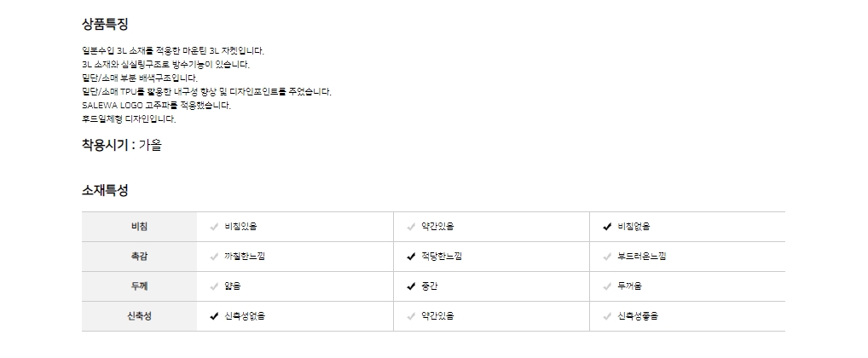Click the checkmark next to 얇음

[215, 286]
